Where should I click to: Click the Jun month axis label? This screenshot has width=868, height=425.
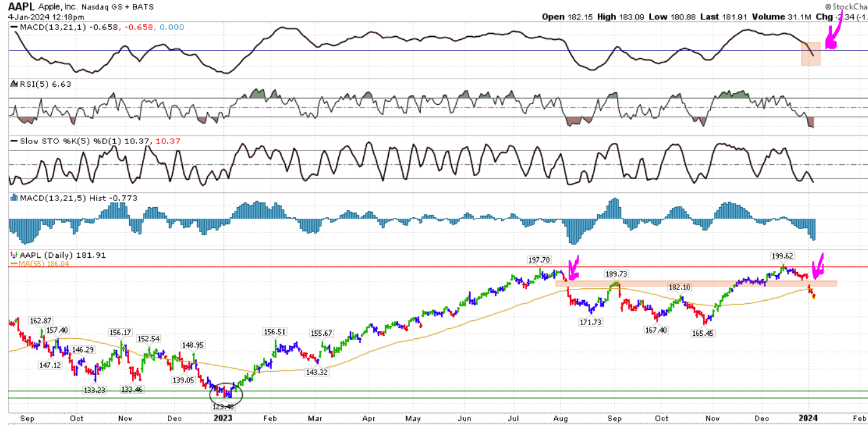(464, 419)
